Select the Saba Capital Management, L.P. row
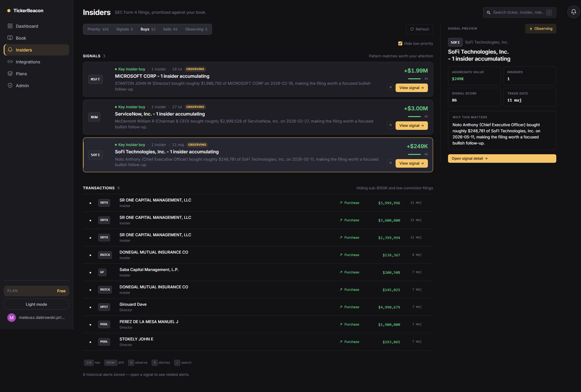Viewport: 581px width, 392px height. point(258,272)
